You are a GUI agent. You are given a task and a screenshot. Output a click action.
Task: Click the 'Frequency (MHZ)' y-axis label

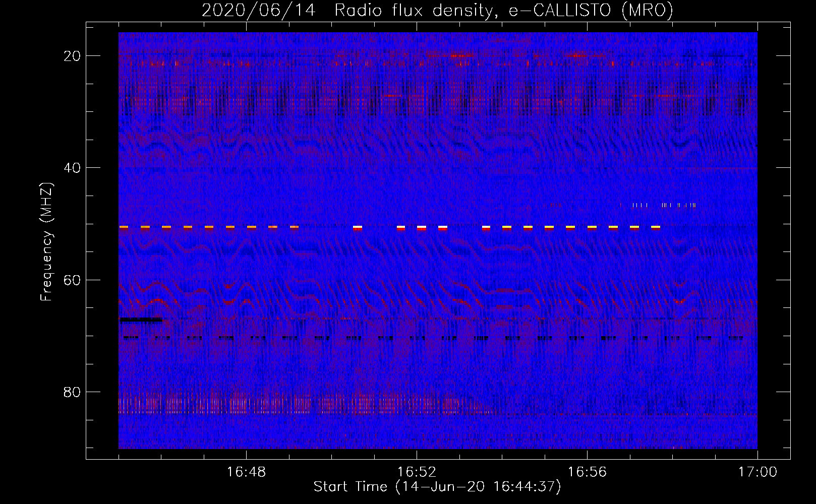(46, 242)
